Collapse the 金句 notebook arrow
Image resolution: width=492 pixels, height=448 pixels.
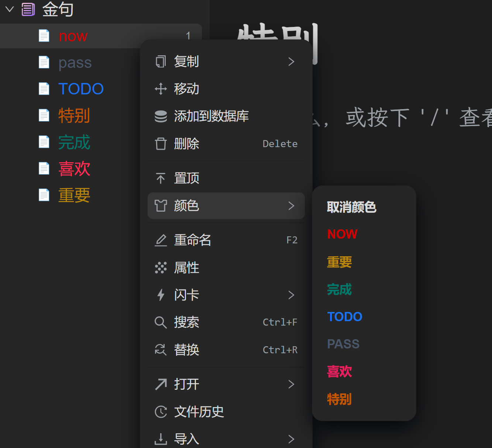[x=10, y=9]
